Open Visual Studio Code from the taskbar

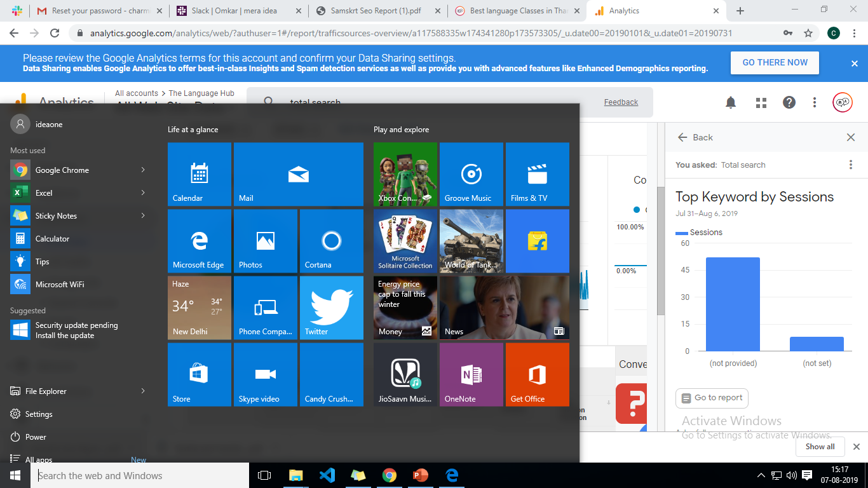327,475
